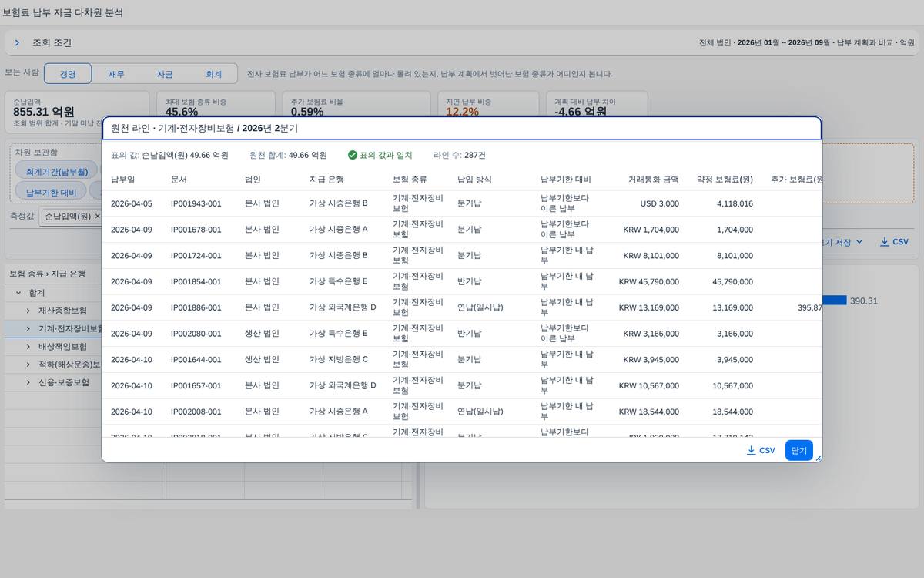924x578 pixels.
Task: Click the 보험 종류 column header
Action: pyautogui.click(x=410, y=180)
